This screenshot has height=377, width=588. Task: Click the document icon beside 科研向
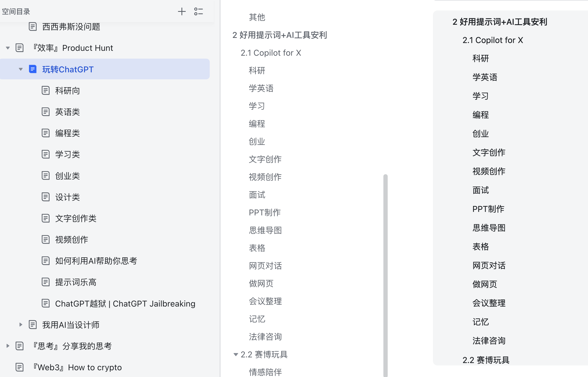[45, 90]
